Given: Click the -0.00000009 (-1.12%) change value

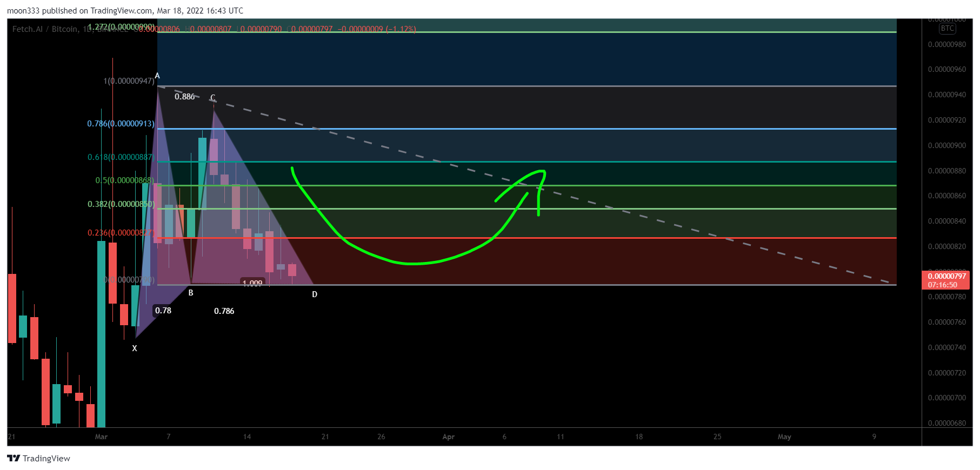Looking at the screenshot, I should point(377,29).
